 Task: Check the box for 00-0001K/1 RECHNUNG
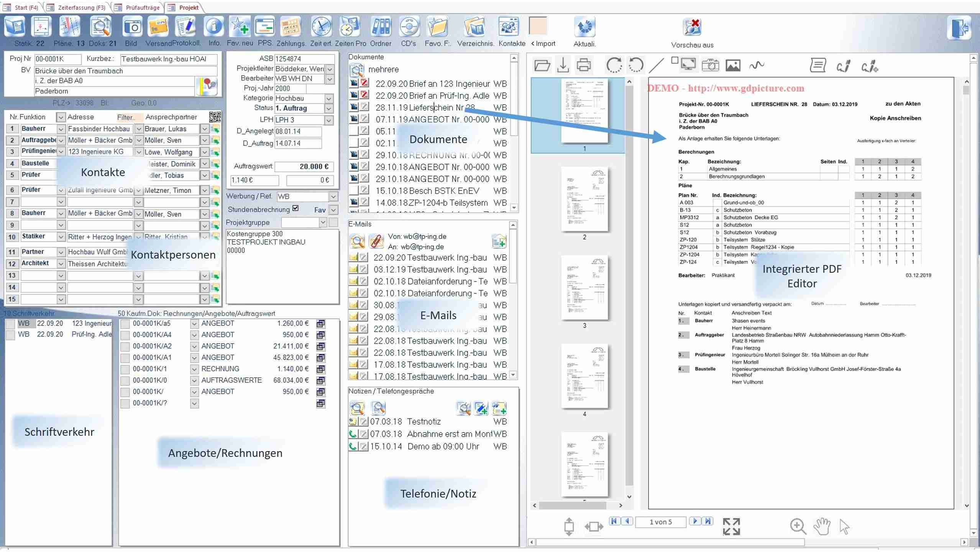pyautogui.click(x=125, y=369)
